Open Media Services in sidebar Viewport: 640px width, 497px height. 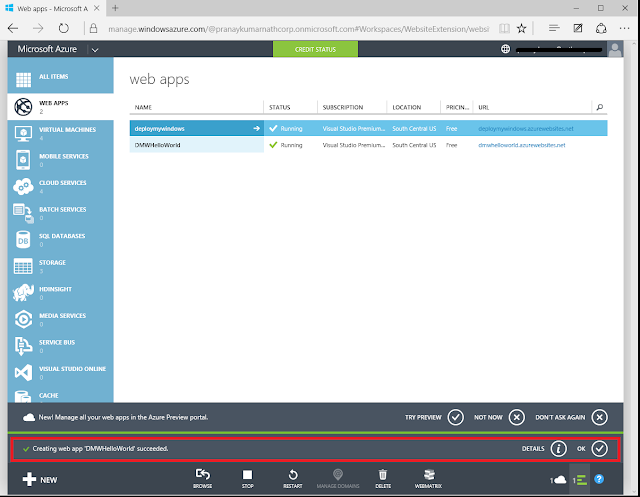coord(60,319)
